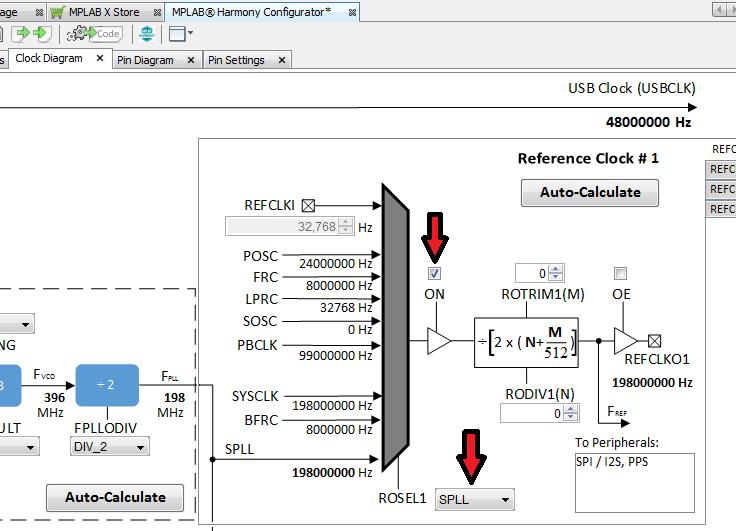This screenshot has width=736, height=531.
Task: Click the REFCLKI pin box
Action: (x=308, y=205)
